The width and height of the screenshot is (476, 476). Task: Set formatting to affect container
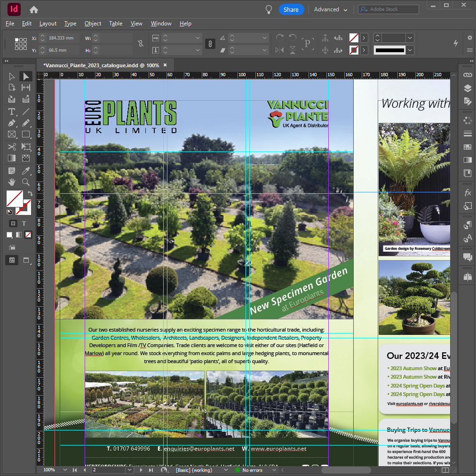(13, 223)
